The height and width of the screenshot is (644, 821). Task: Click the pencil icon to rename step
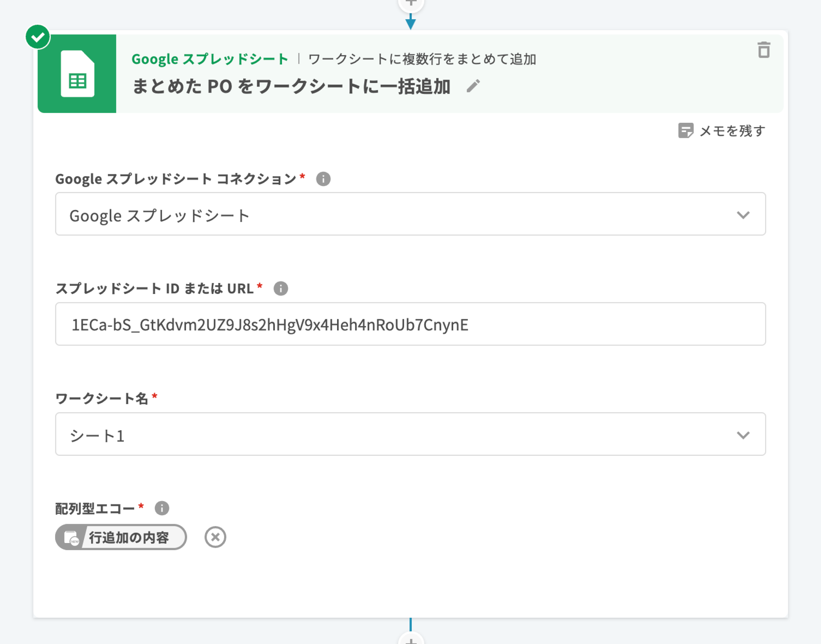pyautogui.click(x=473, y=86)
